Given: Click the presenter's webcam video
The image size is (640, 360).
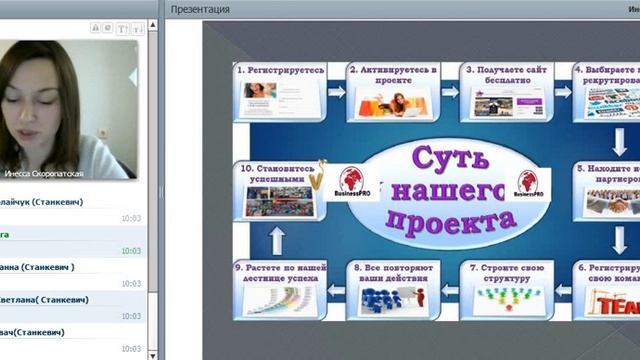Looking at the screenshot, I should [69, 109].
